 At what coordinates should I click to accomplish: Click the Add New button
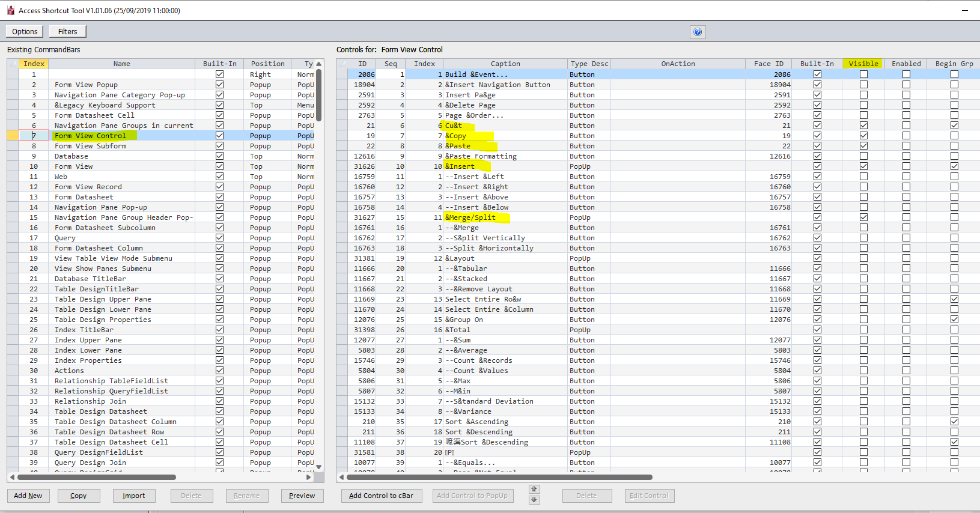coord(28,496)
